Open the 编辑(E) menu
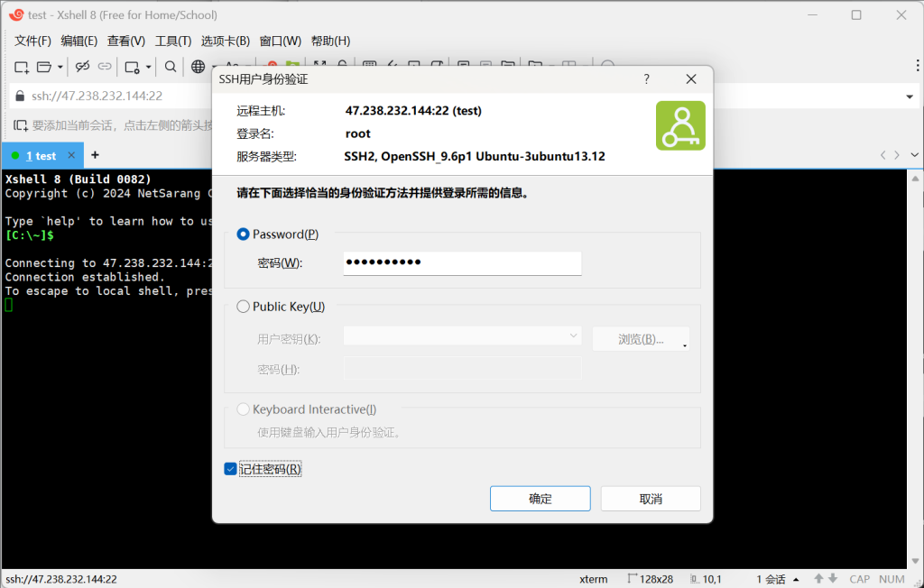Viewport: 924px width, 588px height. click(x=79, y=41)
